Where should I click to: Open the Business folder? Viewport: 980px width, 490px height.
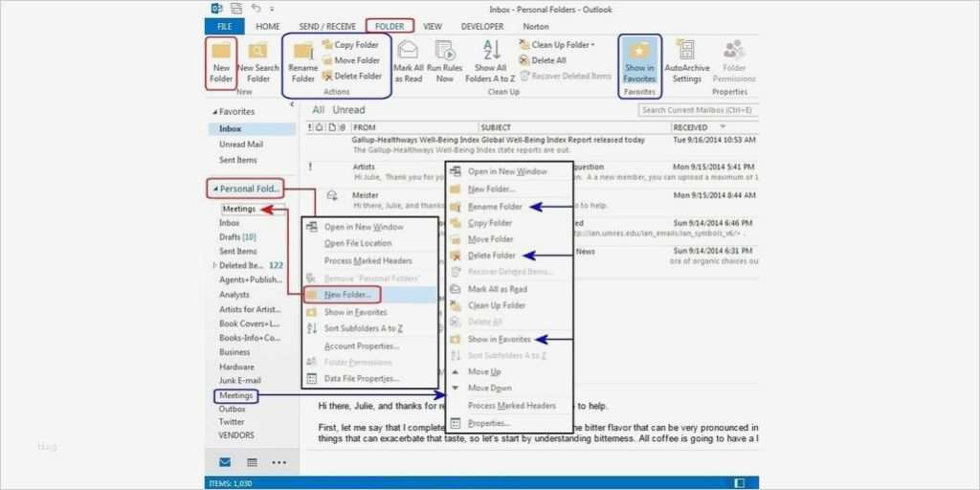pyautogui.click(x=234, y=352)
